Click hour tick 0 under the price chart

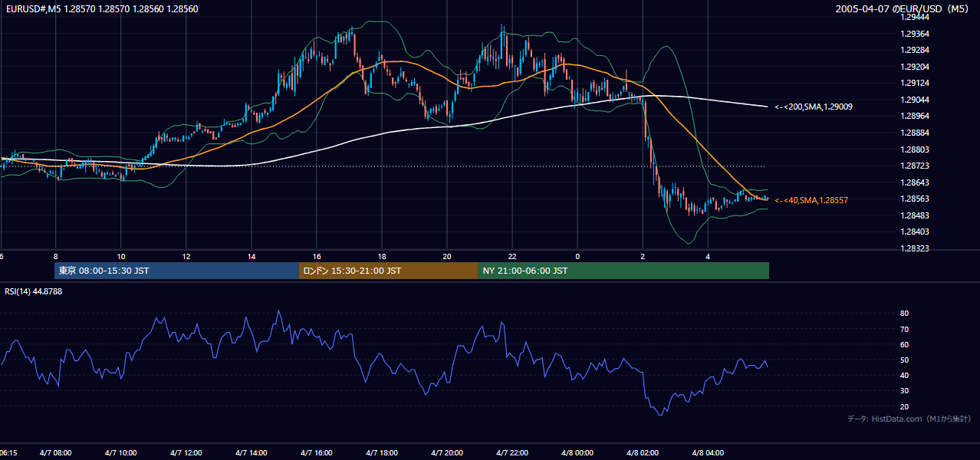click(x=577, y=256)
